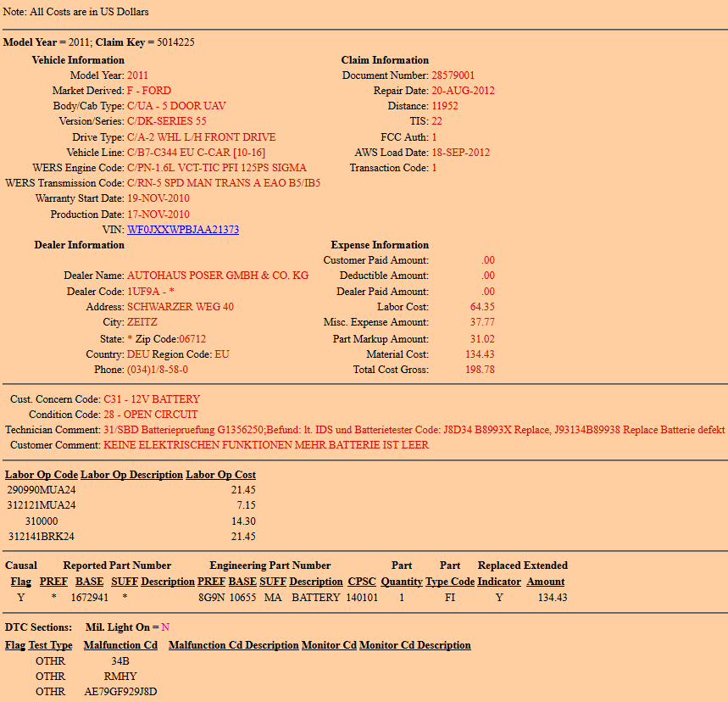This screenshot has height=702, width=728.
Task: Click the Labor Op Code column header
Action: (42, 475)
